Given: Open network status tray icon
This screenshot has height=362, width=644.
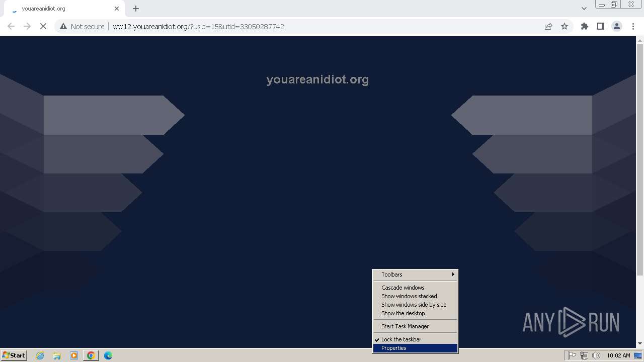Looking at the screenshot, I should coord(584,355).
